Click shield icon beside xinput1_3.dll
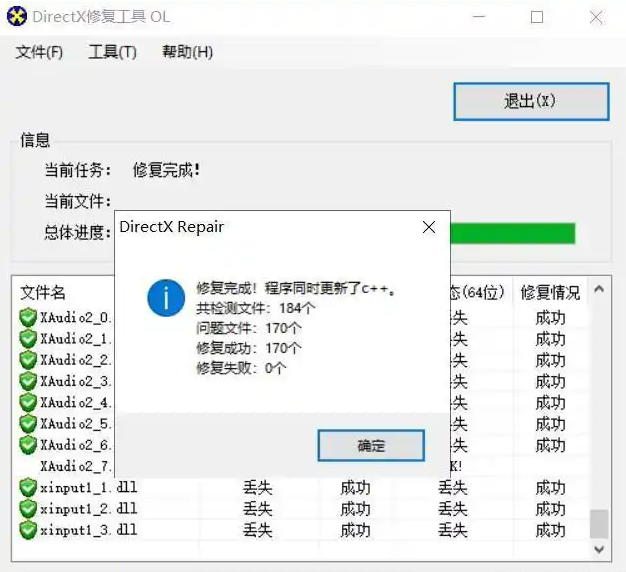 click(x=28, y=530)
